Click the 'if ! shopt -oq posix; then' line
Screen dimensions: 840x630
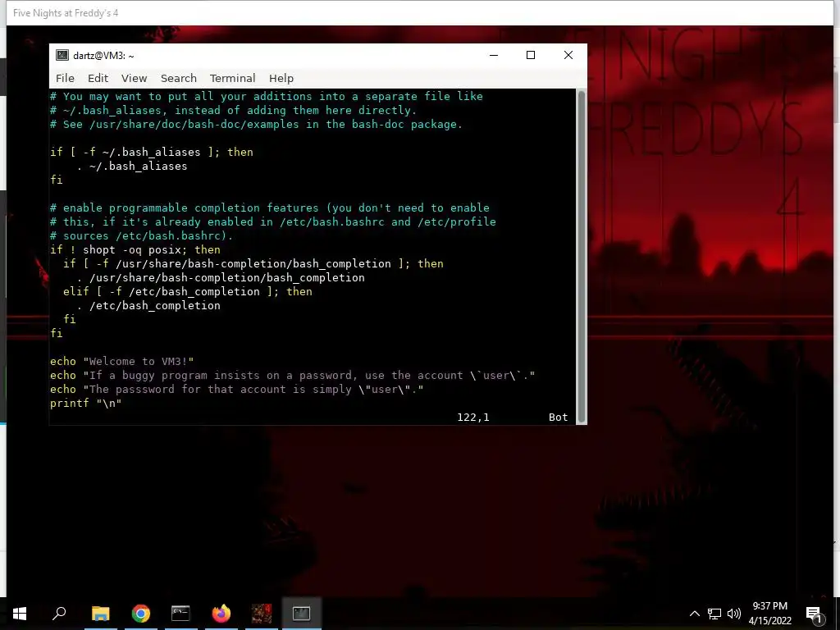(x=135, y=249)
